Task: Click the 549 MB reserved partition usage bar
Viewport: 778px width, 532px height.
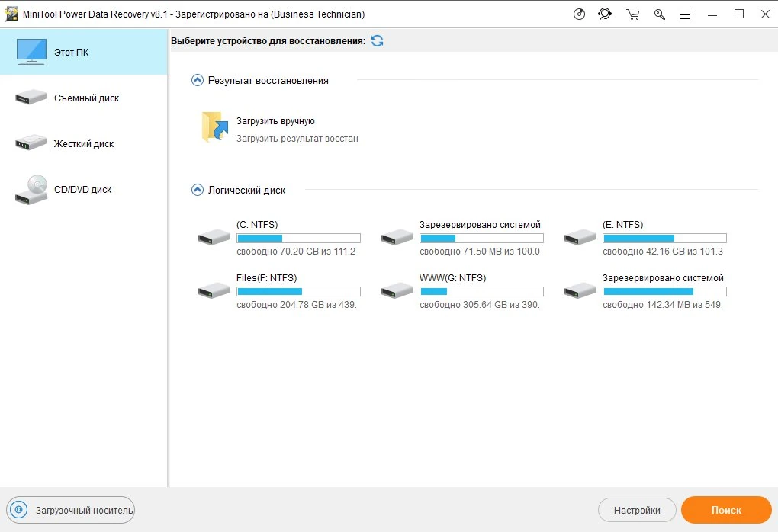Action: tap(665, 292)
